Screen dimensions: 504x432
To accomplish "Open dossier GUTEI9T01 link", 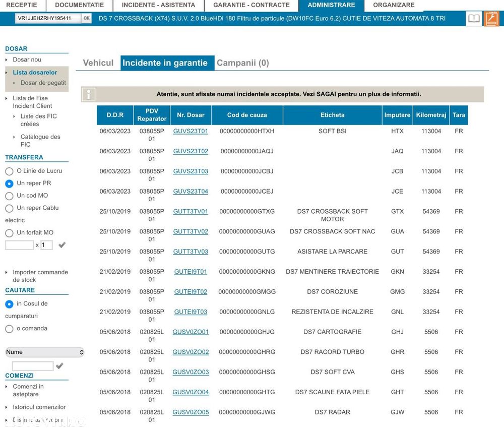I will pos(191,272).
